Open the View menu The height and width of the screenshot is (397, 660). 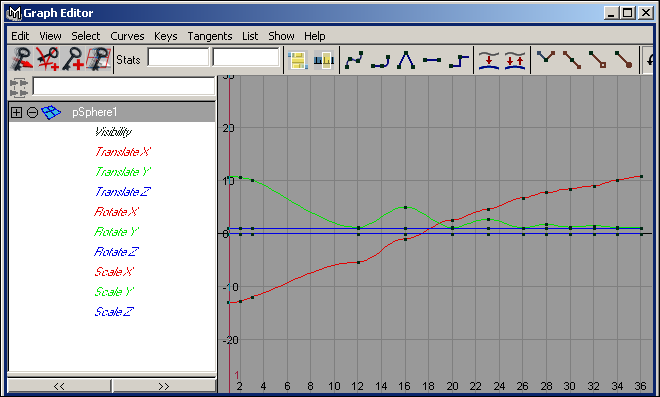click(x=50, y=36)
